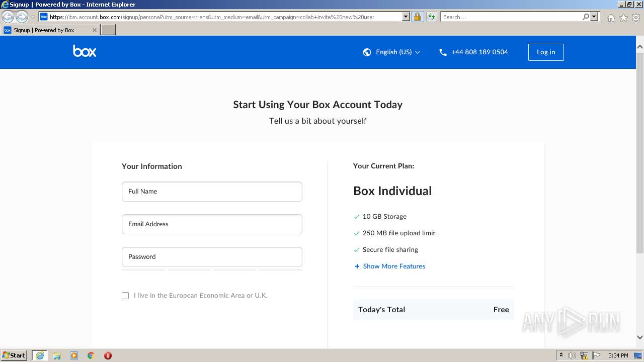This screenshot has height=362, width=644.
Task: Open IE Tools gear icon
Action: 636,18
